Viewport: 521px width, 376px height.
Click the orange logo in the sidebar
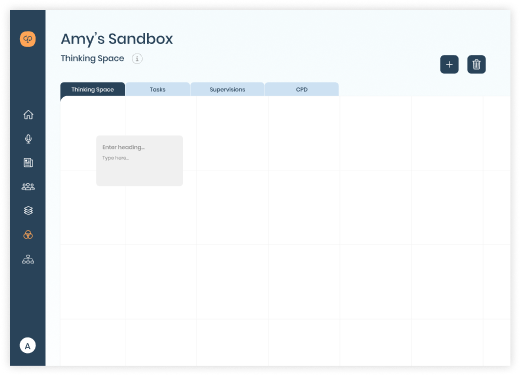(28, 39)
